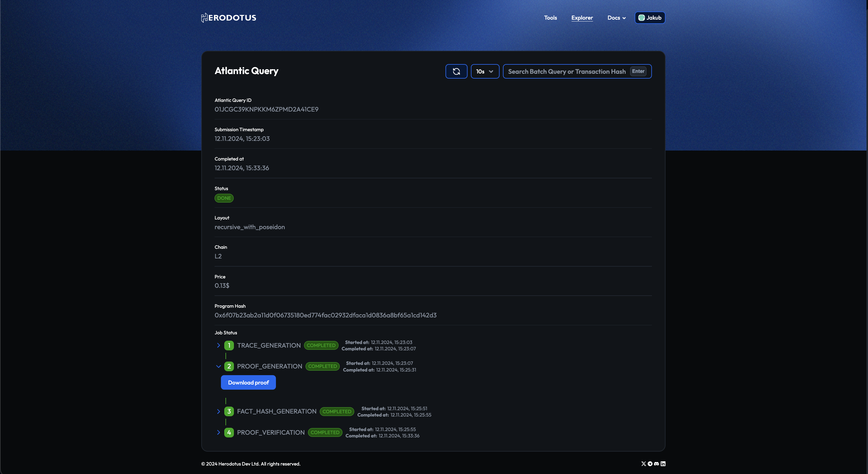Screen dimensions: 868x474
Task: Open the LinkedIn footer icon
Action: [x=663, y=464]
